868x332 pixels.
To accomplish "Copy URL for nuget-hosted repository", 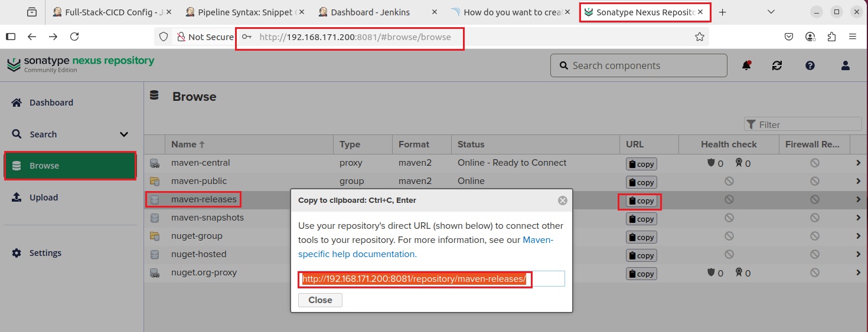I will [641, 255].
